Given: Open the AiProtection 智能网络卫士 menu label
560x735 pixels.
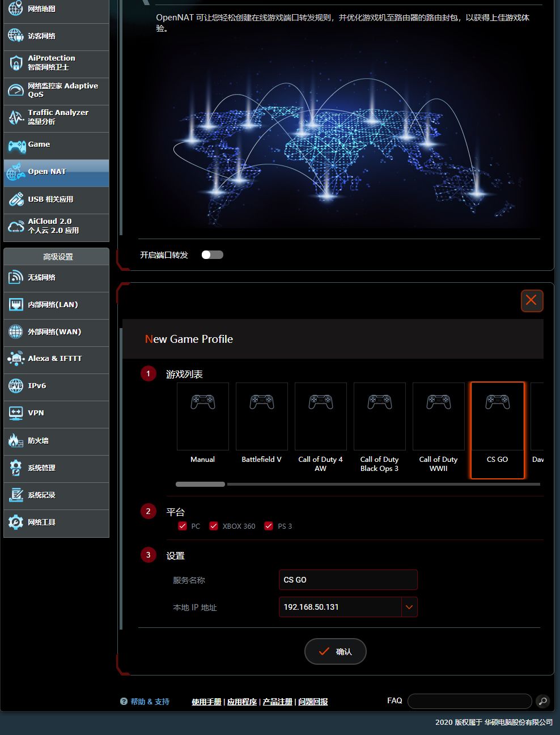Looking at the screenshot, I should pyautogui.click(x=52, y=63).
